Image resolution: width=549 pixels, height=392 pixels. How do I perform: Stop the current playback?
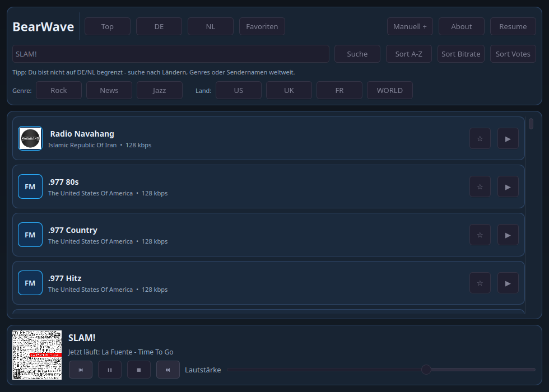tap(139, 370)
